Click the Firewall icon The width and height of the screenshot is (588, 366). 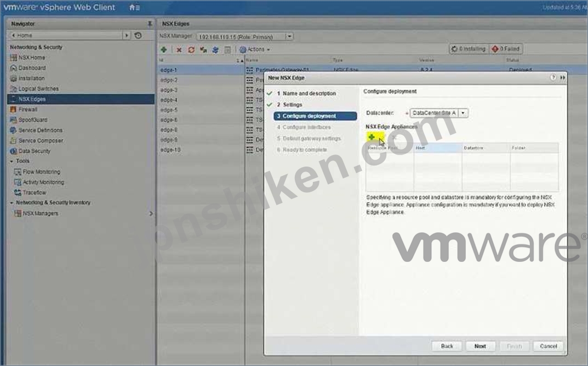(x=14, y=110)
